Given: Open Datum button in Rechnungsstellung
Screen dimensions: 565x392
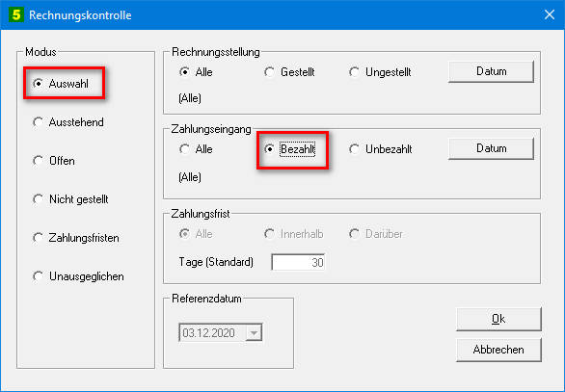Looking at the screenshot, I should click(491, 71).
